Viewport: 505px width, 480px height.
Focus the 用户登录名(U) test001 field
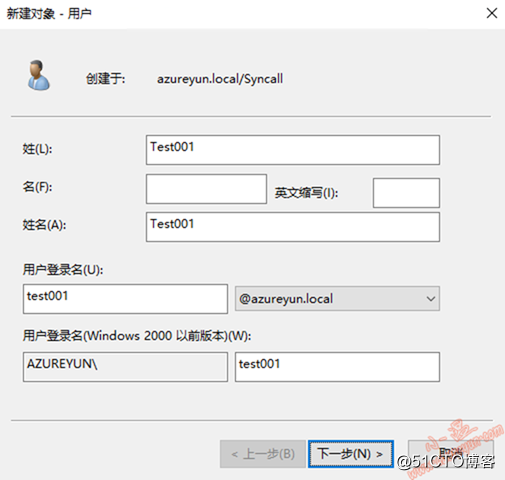(125, 299)
